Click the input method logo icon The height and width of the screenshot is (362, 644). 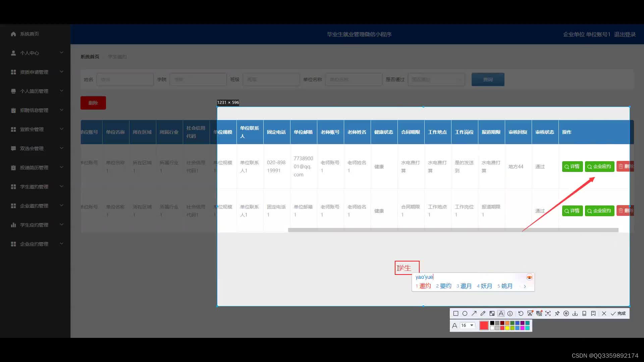pyautogui.click(x=529, y=277)
